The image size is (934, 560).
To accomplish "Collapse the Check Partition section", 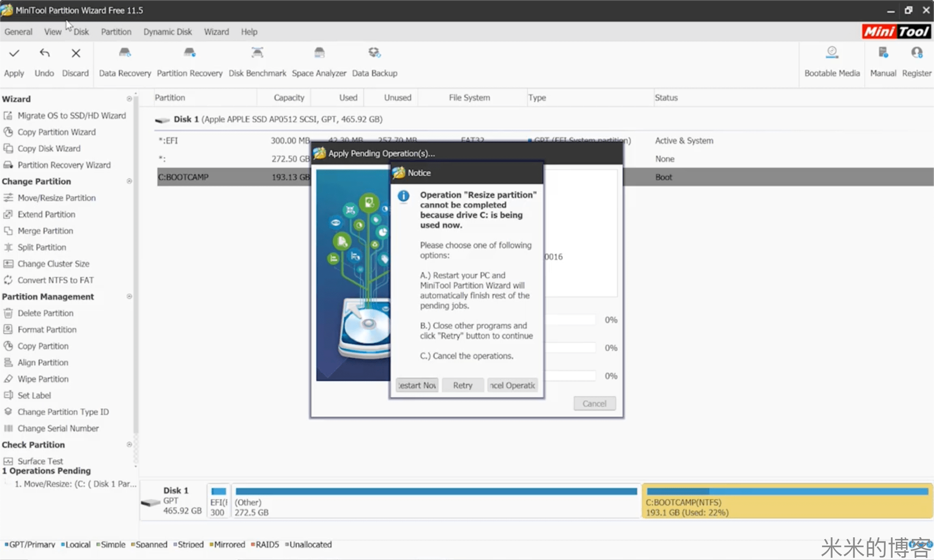I will [x=129, y=445].
